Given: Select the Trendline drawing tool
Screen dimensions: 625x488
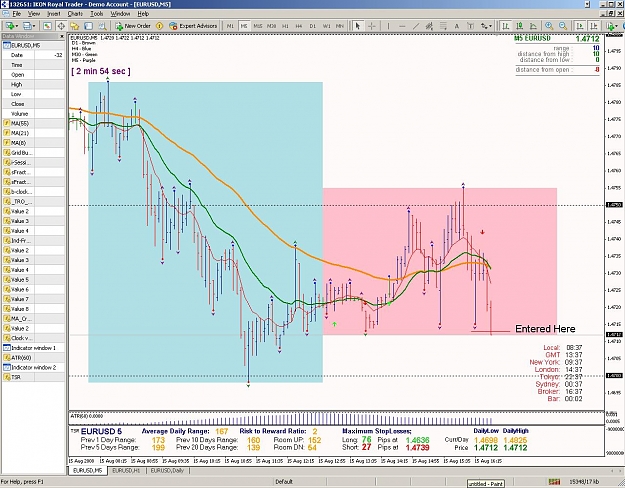Looking at the screenshot, I should (x=415, y=26).
